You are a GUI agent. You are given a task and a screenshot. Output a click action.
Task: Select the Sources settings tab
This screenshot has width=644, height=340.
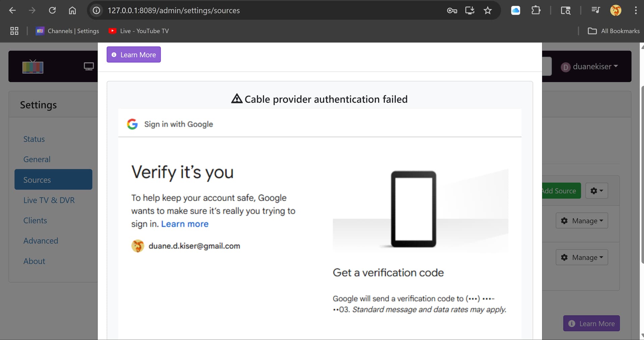pos(53,180)
